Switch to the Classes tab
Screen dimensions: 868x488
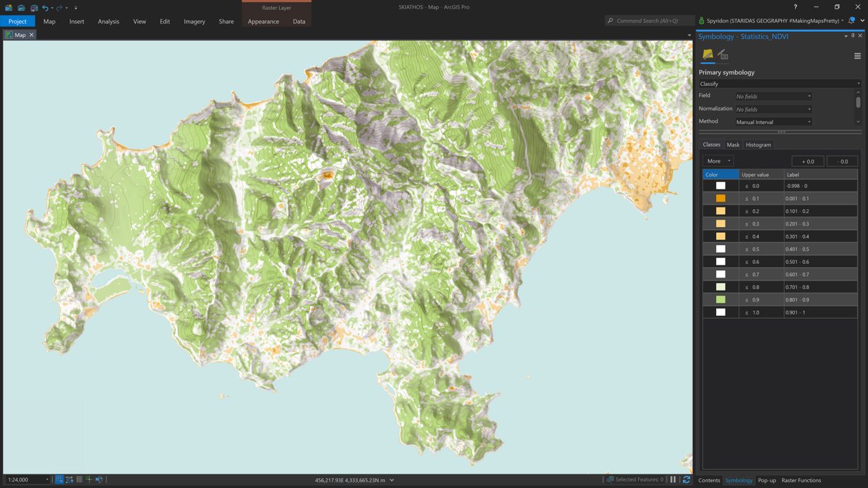(x=712, y=145)
